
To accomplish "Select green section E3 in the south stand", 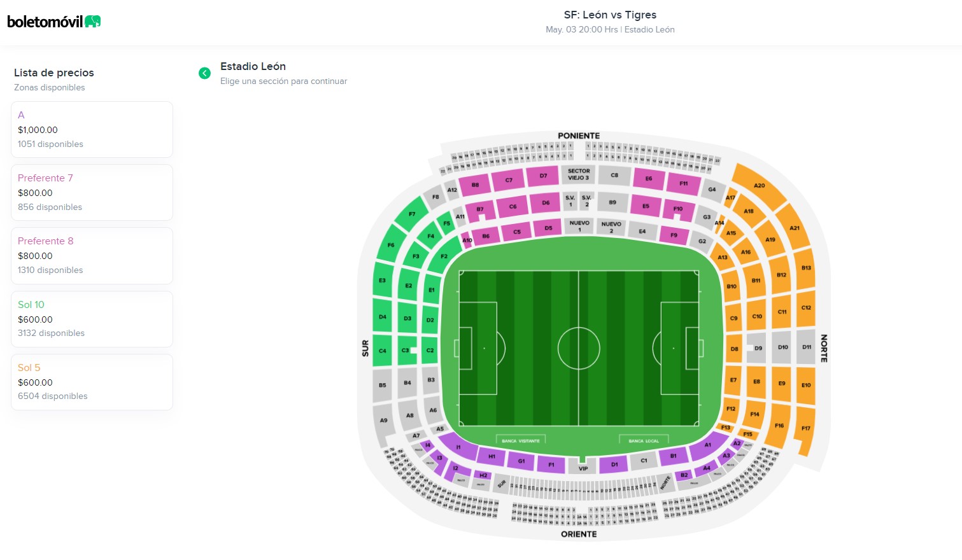I will [383, 280].
